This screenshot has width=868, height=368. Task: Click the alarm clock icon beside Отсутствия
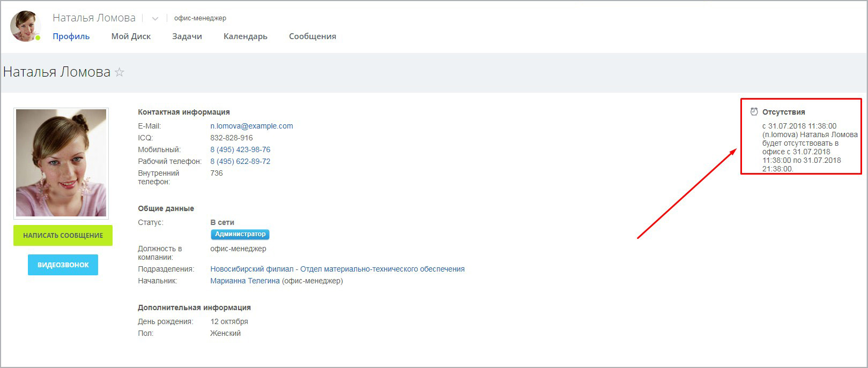click(754, 112)
